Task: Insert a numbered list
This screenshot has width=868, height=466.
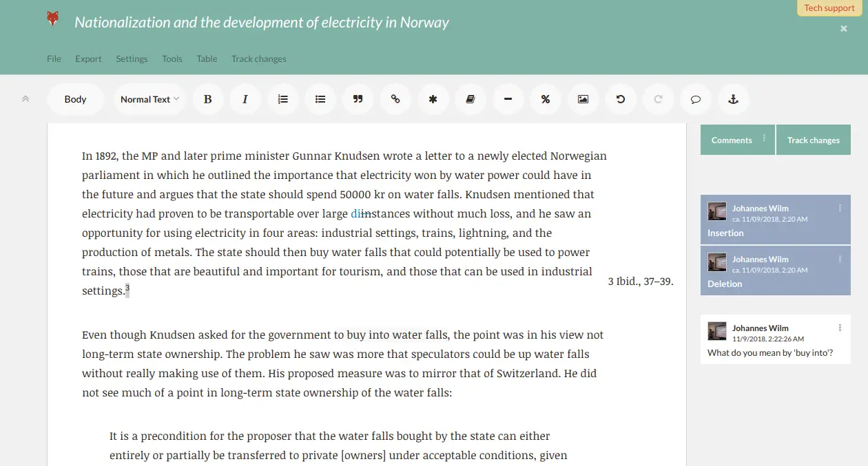Action: [282, 99]
